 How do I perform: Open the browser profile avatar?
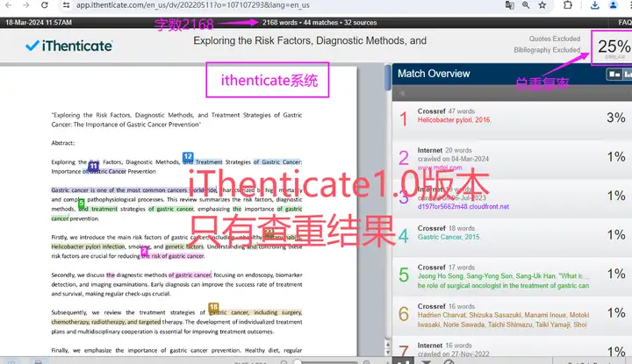(613, 5)
